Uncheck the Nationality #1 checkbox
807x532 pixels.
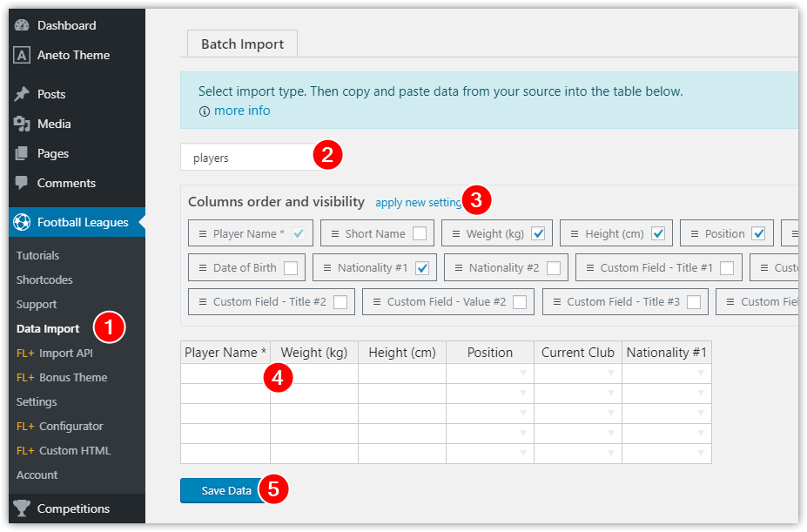point(422,268)
